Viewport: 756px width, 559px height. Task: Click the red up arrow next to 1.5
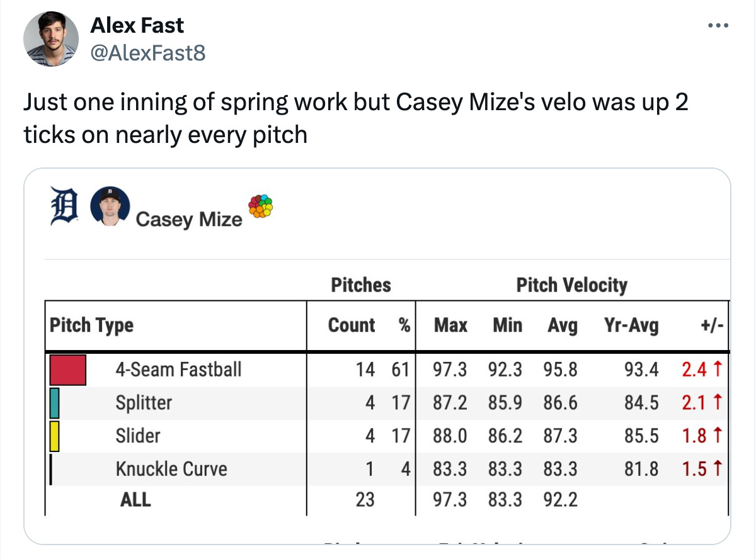click(x=717, y=469)
